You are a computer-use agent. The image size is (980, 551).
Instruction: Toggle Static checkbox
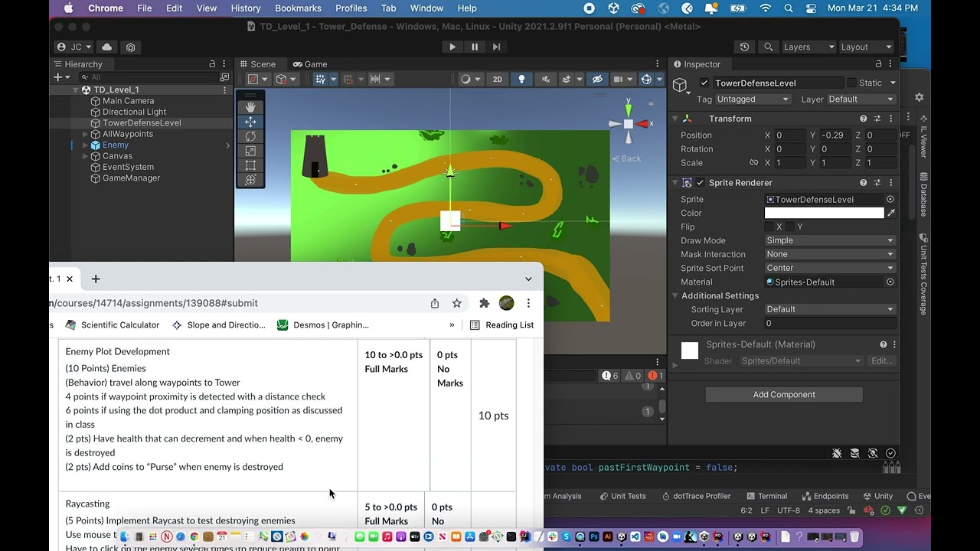tap(851, 83)
